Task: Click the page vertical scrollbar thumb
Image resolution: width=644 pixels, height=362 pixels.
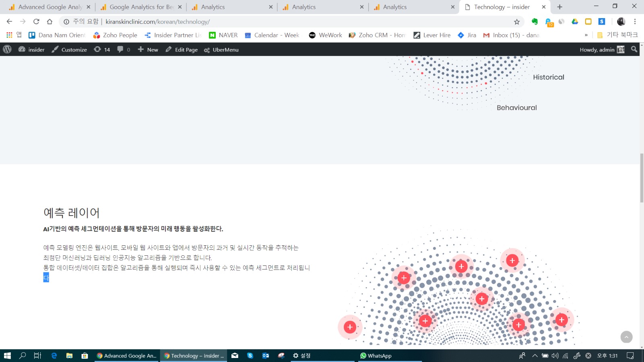Action: point(642,178)
